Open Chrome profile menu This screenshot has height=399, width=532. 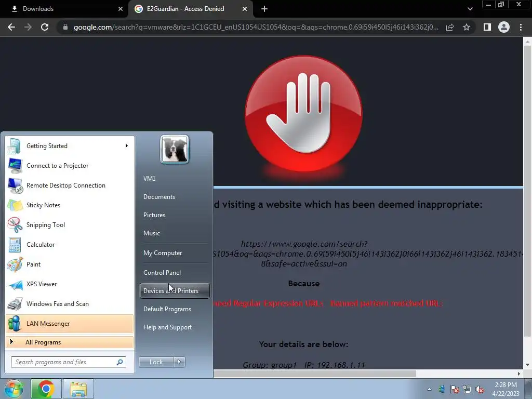[504, 27]
